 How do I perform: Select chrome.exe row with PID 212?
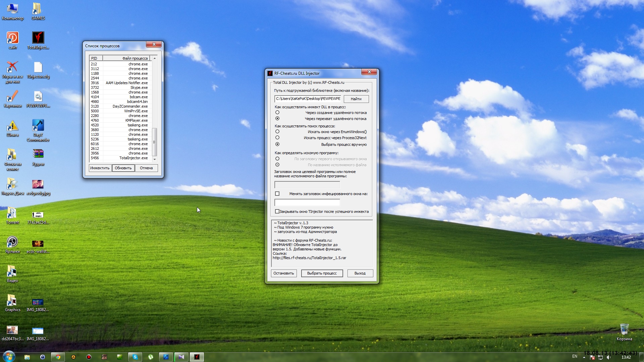119,64
